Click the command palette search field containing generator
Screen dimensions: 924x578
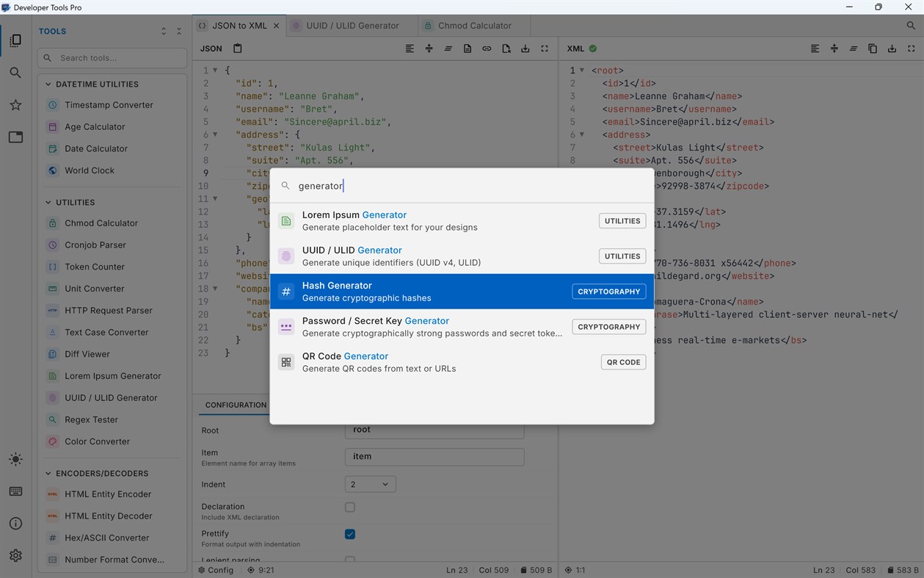[462, 186]
